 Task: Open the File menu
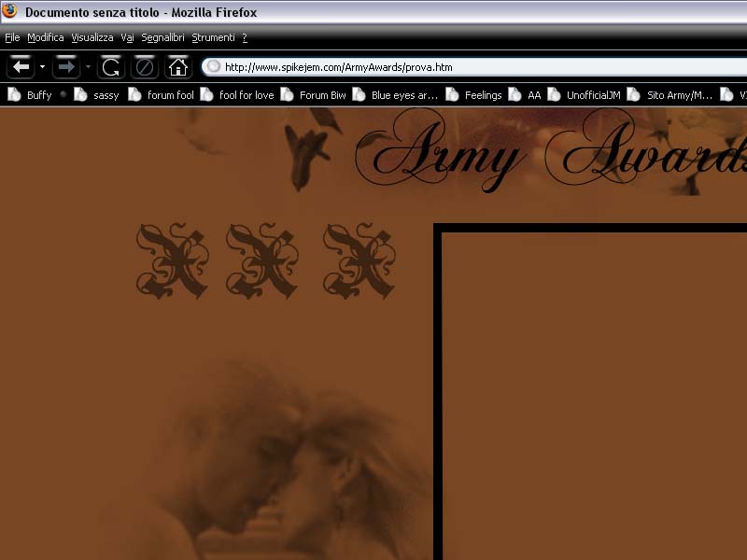(x=12, y=37)
